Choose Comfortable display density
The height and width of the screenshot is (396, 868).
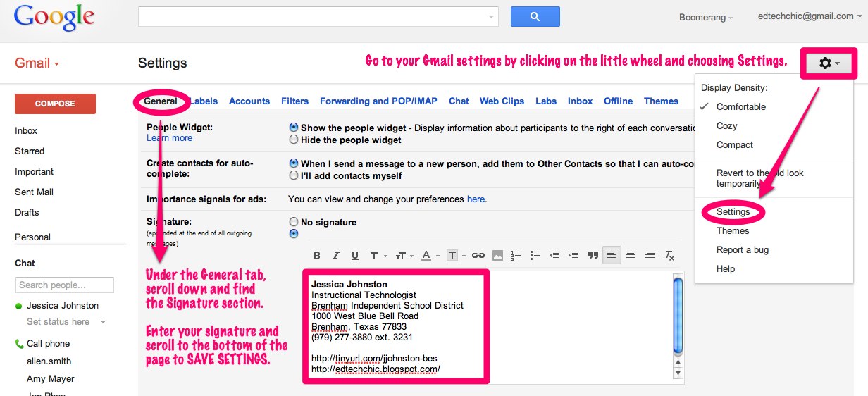coord(741,107)
